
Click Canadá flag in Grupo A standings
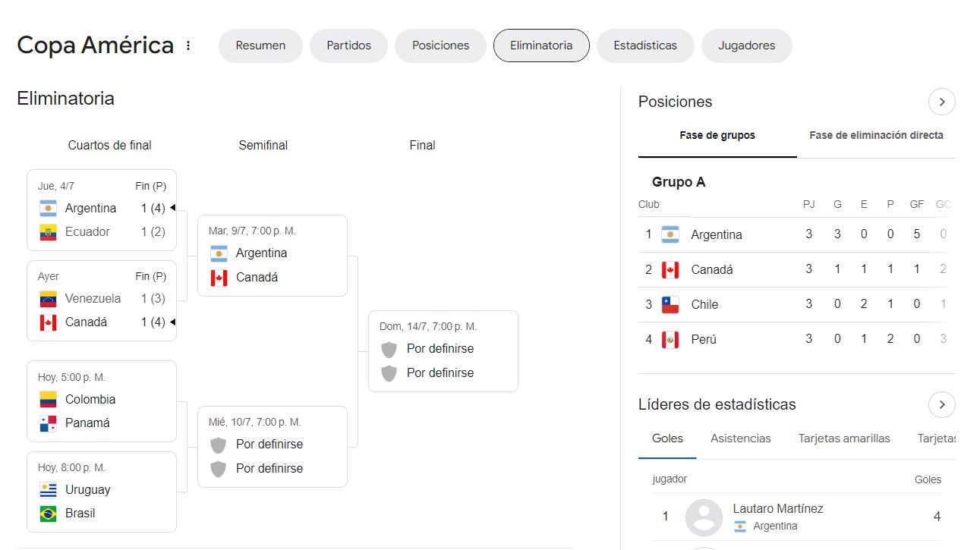[x=670, y=269]
